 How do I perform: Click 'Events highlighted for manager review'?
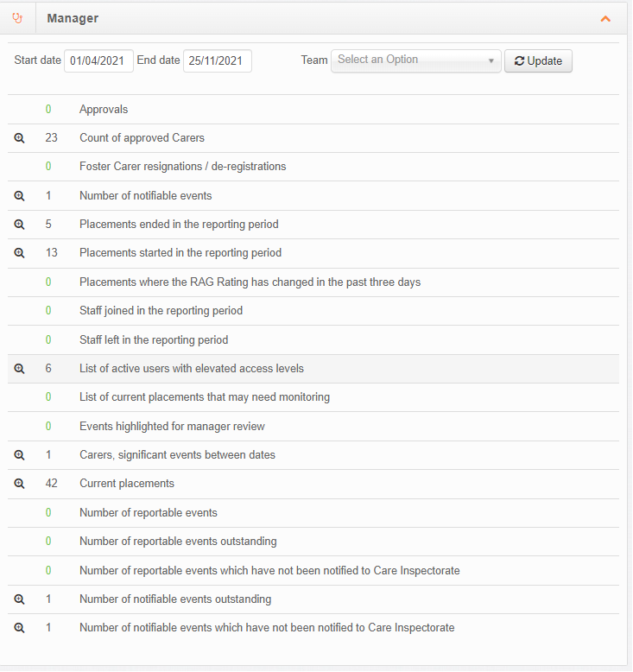[x=172, y=427]
